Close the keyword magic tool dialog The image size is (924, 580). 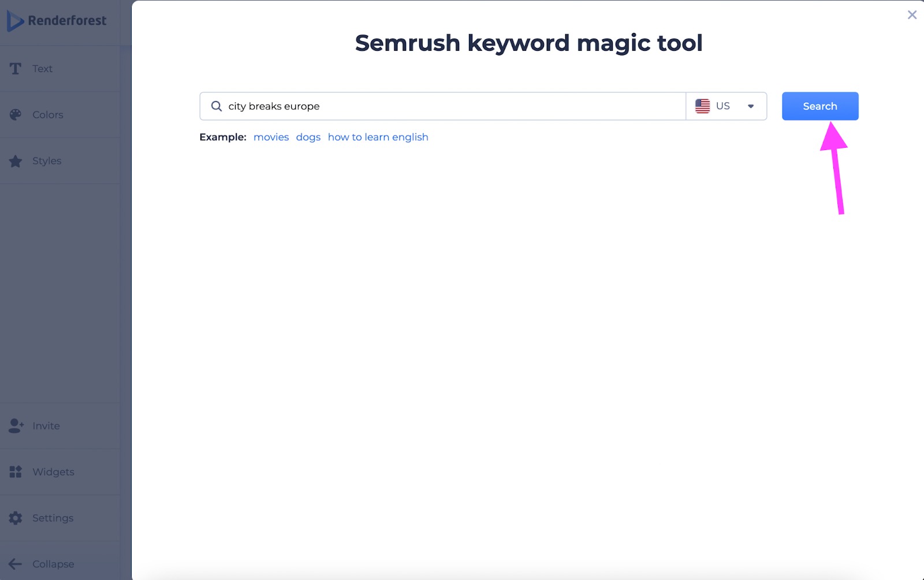coord(912,14)
